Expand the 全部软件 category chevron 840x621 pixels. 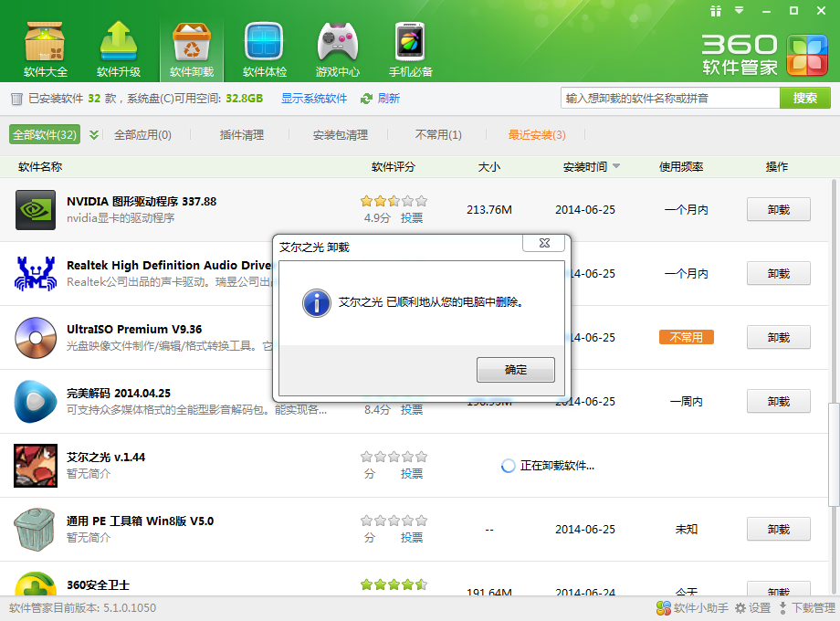[x=94, y=134]
